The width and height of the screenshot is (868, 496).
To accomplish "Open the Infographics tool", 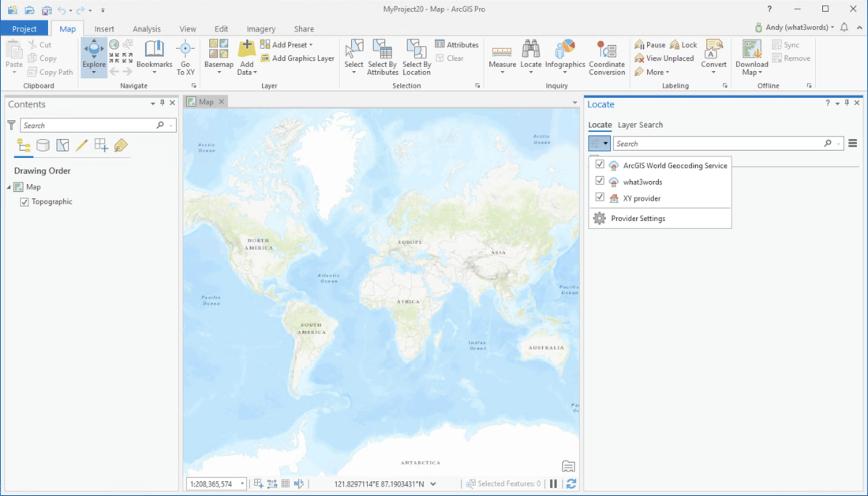I will pyautogui.click(x=565, y=57).
